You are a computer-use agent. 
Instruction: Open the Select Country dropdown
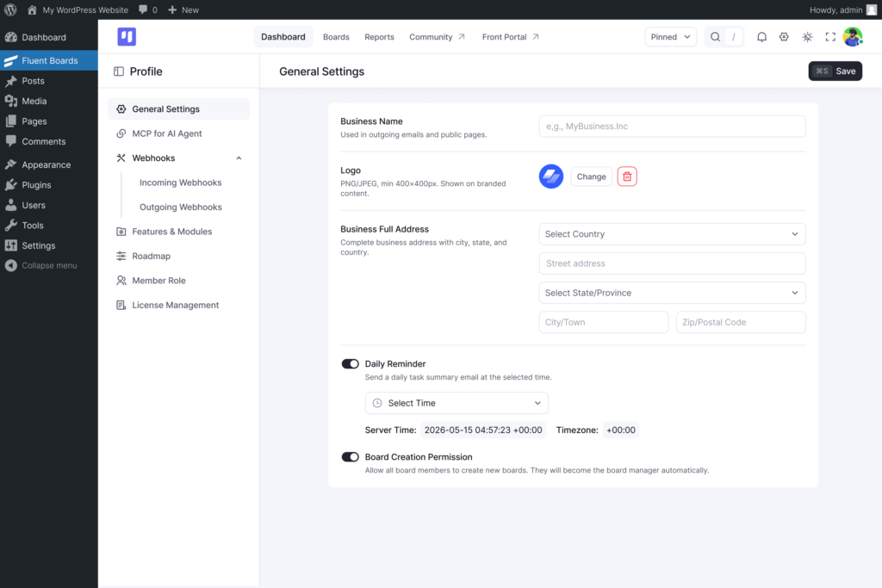672,234
